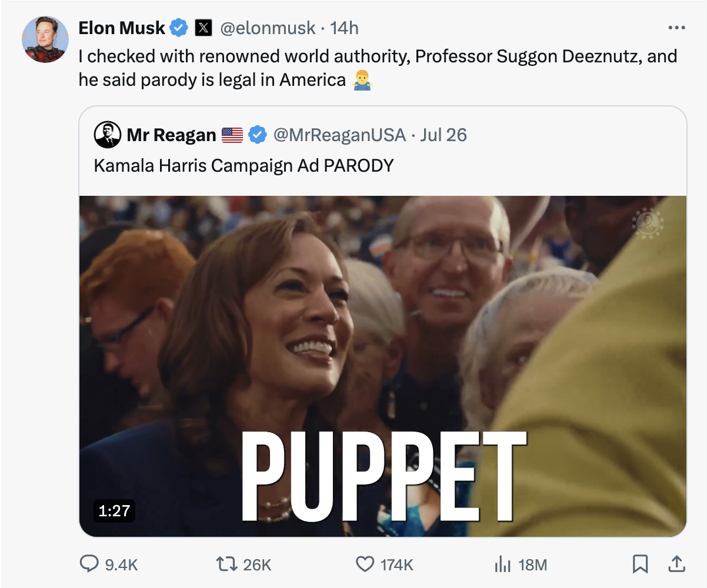Click the X affiliation badge icon
Screen dimensions: 707x588
[204, 28]
